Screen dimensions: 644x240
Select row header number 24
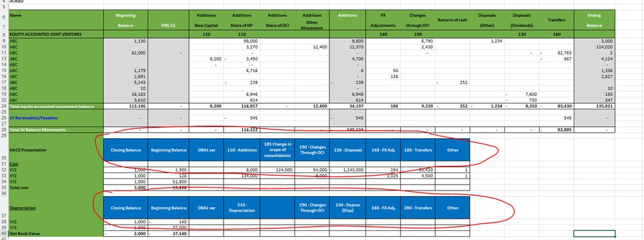click(x=4, y=106)
